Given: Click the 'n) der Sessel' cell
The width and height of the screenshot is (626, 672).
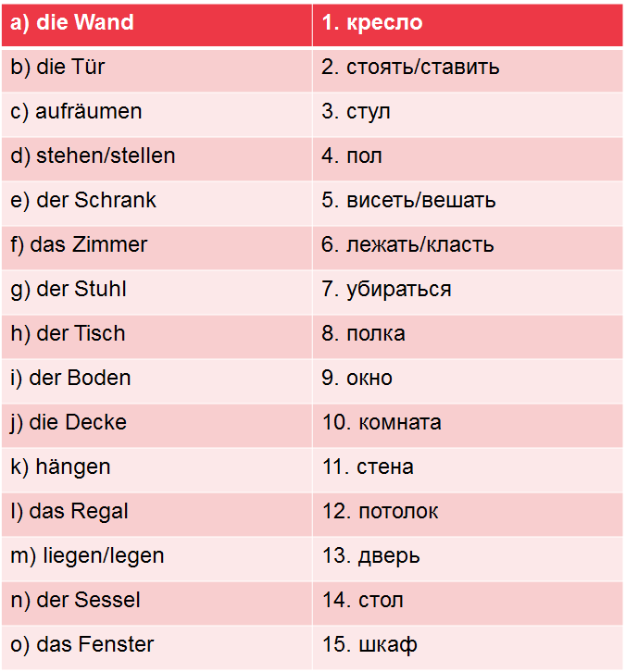Looking at the screenshot, I should [156, 601].
